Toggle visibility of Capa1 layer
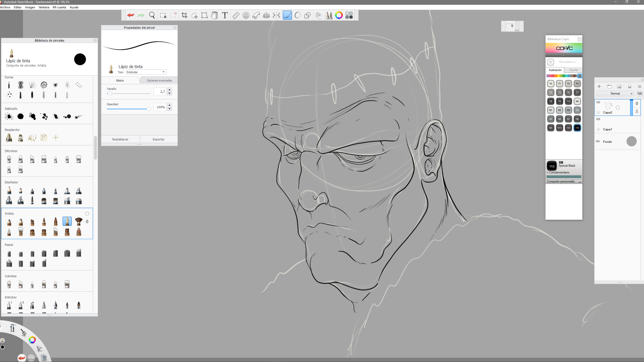 [x=598, y=119]
